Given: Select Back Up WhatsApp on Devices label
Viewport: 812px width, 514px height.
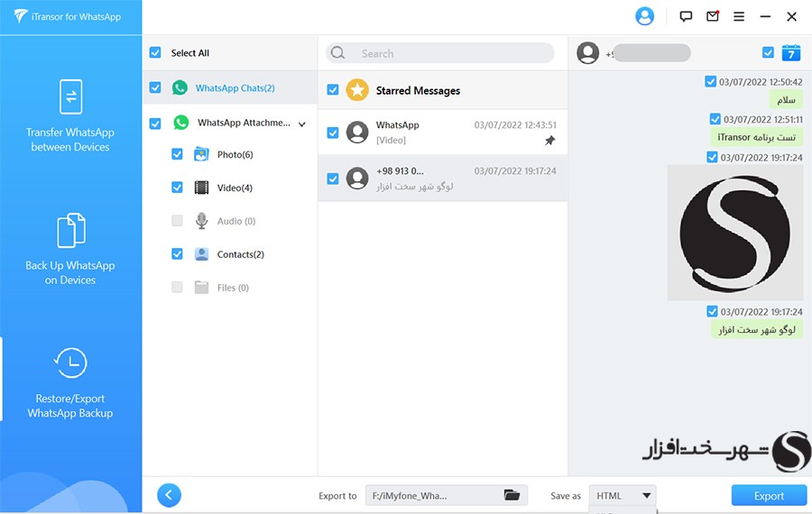Looking at the screenshot, I should click(x=70, y=273).
